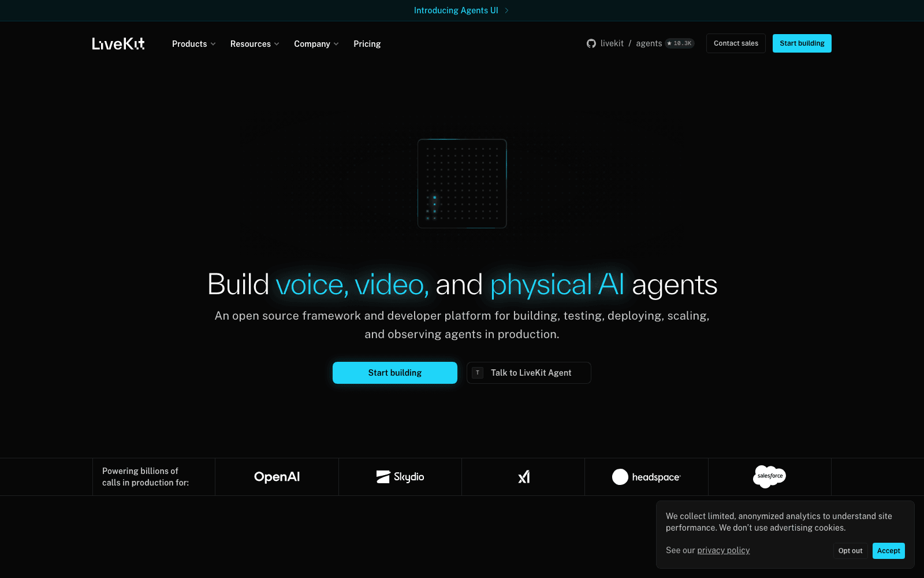Screen dimensions: 924x578
Task: Click the Salesforce cloud logo
Action: click(769, 476)
